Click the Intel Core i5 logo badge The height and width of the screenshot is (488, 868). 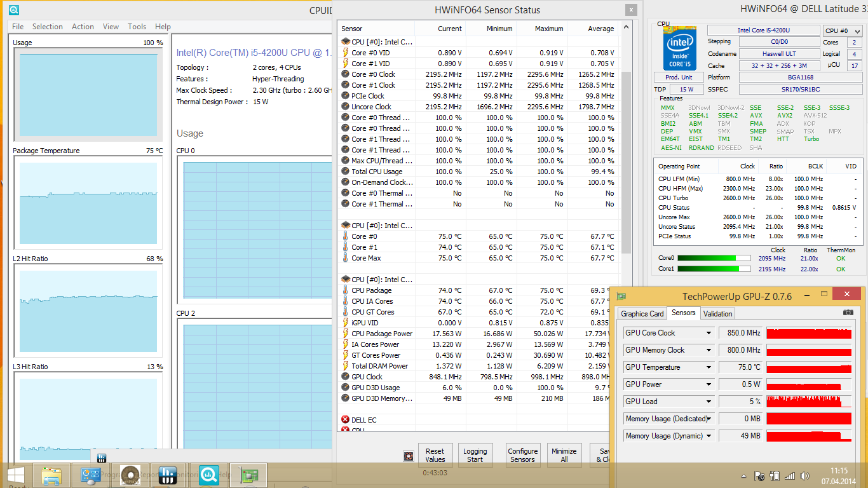point(679,48)
